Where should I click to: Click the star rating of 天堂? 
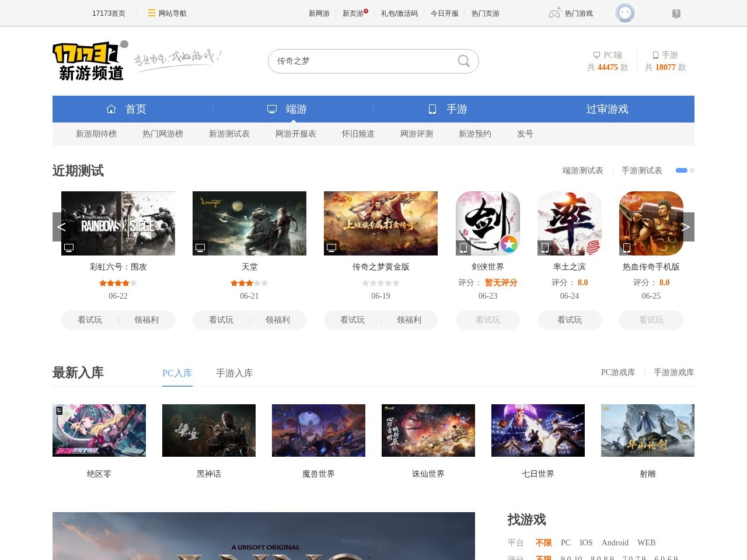coord(249,283)
